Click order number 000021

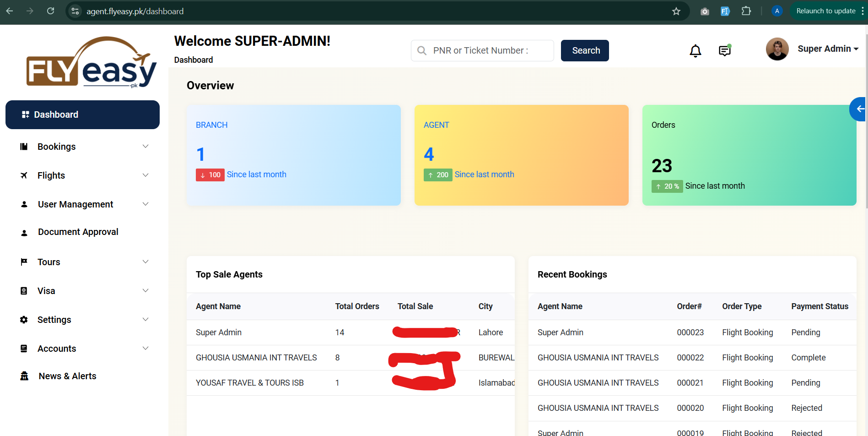(x=690, y=383)
